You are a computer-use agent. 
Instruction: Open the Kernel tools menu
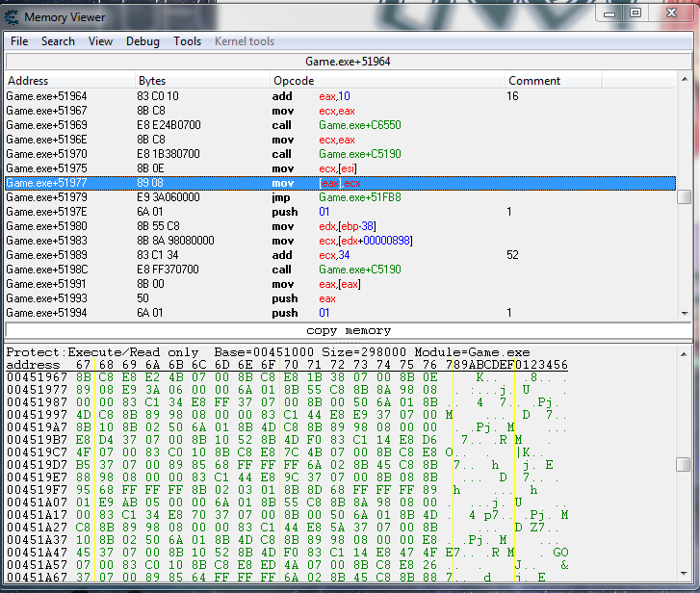click(244, 41)
